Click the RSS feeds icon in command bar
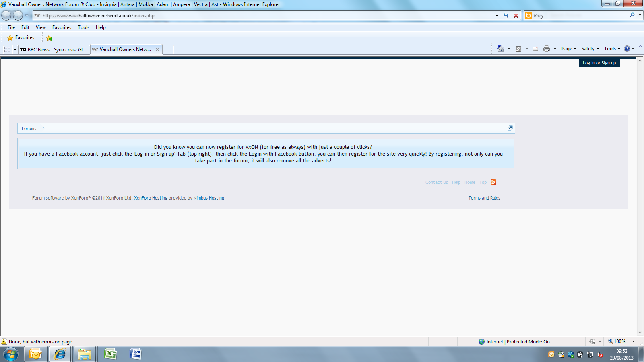This screenshot has width=644, height=362. [518, 49]
